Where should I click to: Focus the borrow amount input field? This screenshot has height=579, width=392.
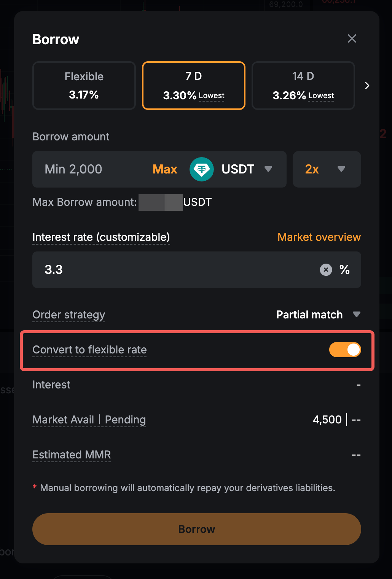coord(91,169)
